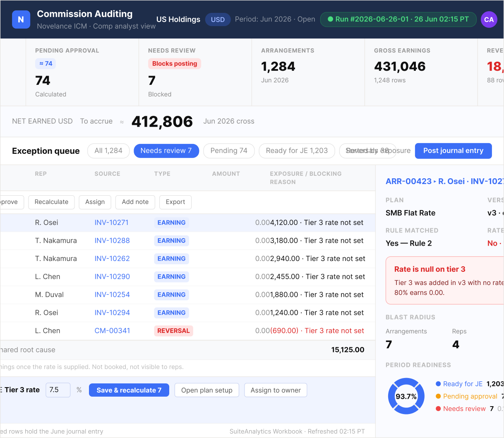Sort by the REP column header

pos(41,174)
